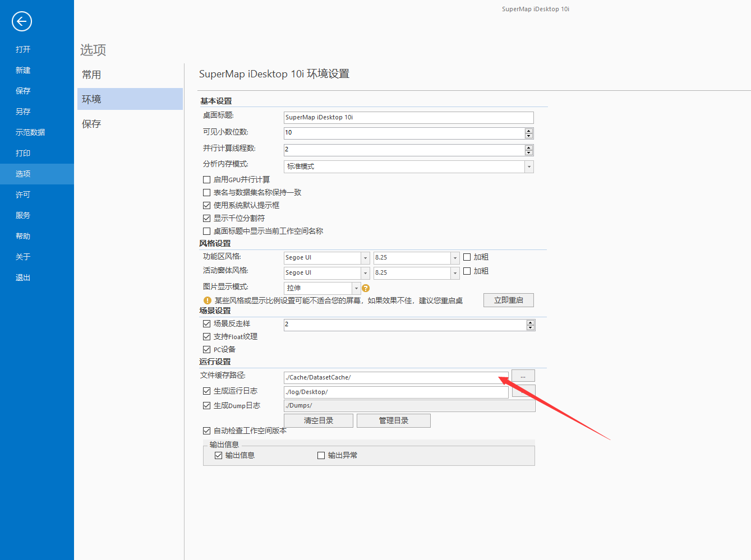Open 活动窗体风格 font dropdown
This screenshot has height=560, width=751.
pos(365,273)
